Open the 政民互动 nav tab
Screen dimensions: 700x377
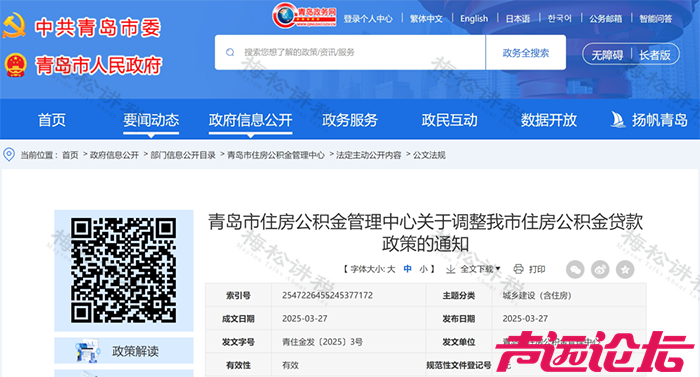pyautogui.click(x=450, y=120)
